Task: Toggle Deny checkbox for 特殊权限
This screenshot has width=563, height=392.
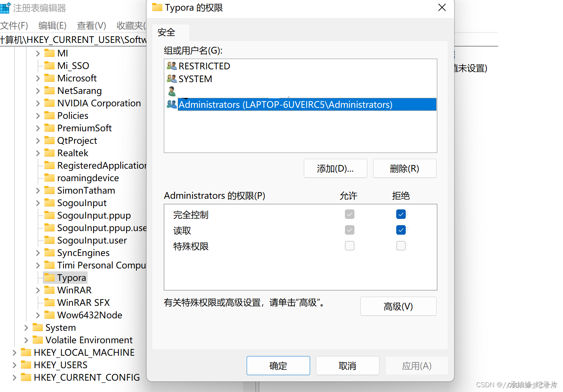Action: pyautogui.click(x=401, y=246)
